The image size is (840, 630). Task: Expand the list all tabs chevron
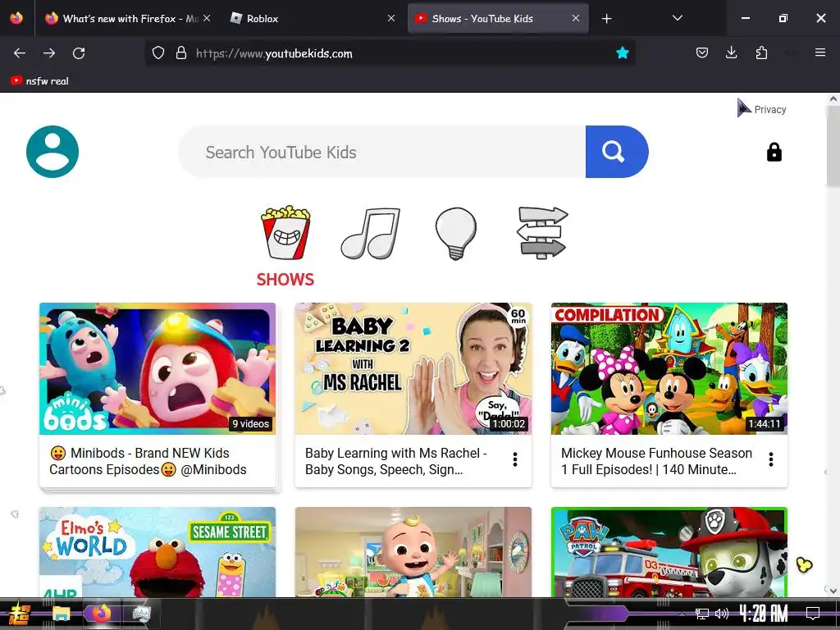(677, 19)
